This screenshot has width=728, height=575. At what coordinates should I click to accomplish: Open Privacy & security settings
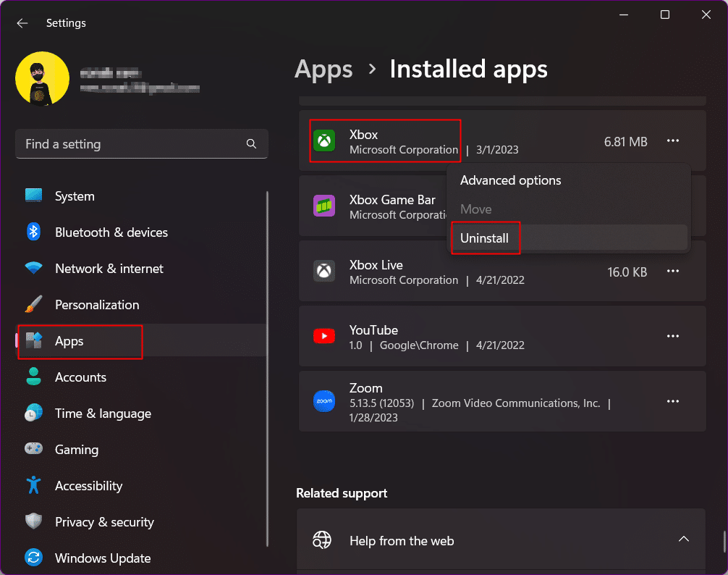point(142,522)
